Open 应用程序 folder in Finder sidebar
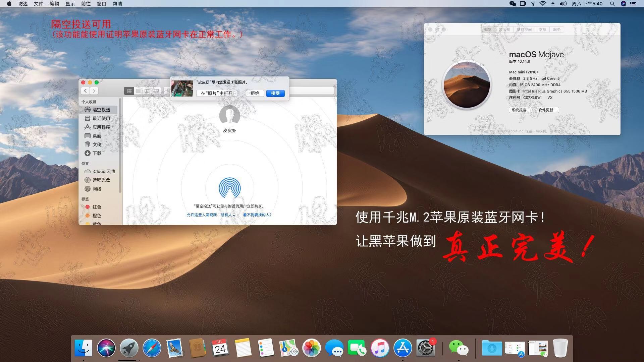The width and height of the screenshot is (644, 362). [x=99, y=127]
